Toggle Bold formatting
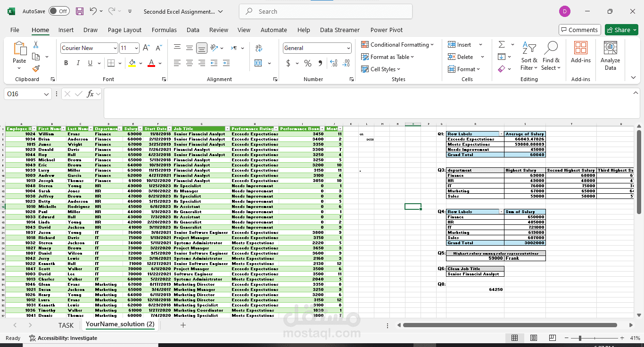The width and height of the screenshot is (644, 347). point(66,63)
